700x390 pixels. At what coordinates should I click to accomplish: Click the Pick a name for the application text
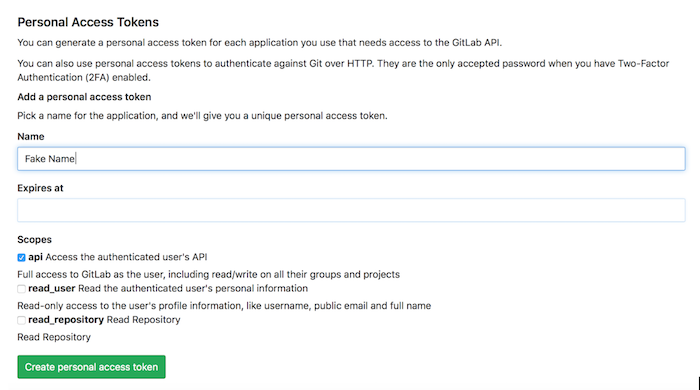202,116
